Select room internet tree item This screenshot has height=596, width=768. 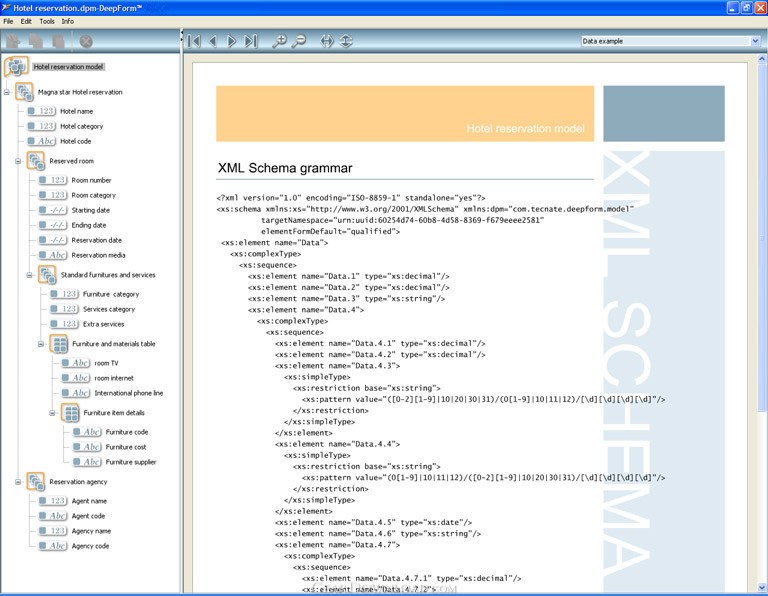[114, 378]
